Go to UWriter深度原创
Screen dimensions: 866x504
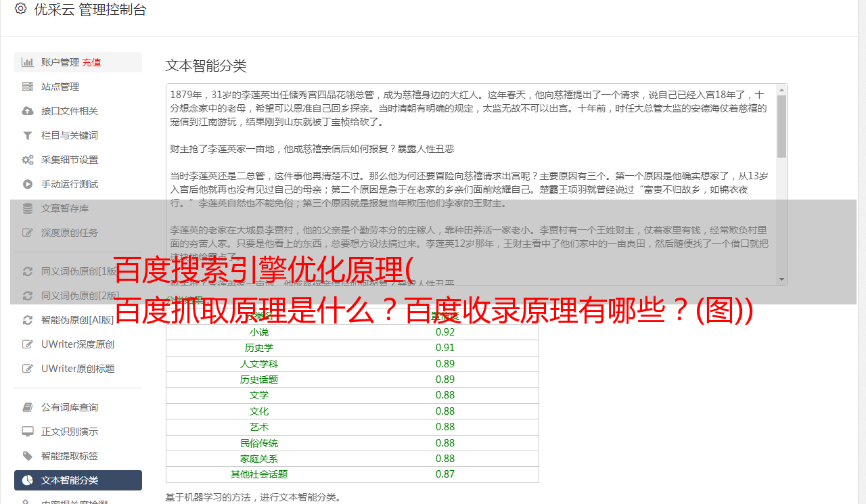tap(78, 344)
